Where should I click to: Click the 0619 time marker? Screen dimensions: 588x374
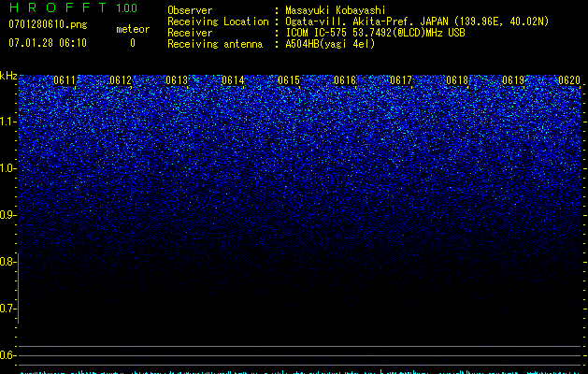pyautogui.click(x=513, y=80)
